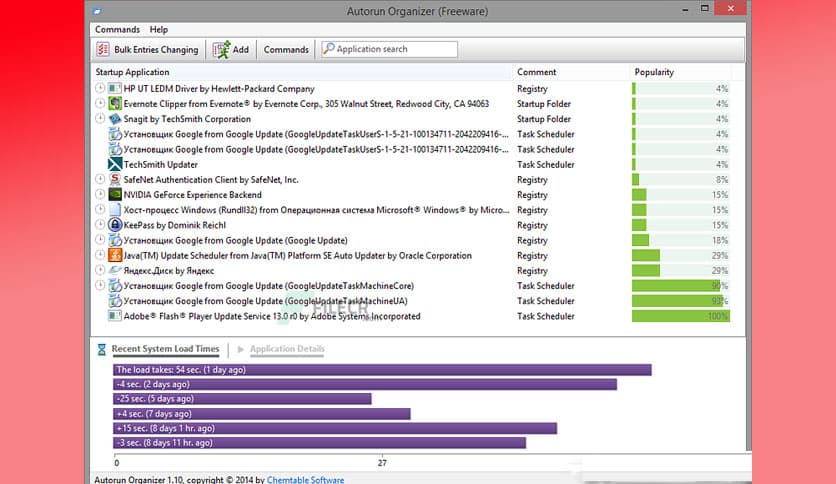This screenshot has width=836, height=484.
Task: Click the '+4 sec. (7 days ago)' bar
Action: [262, 414]
